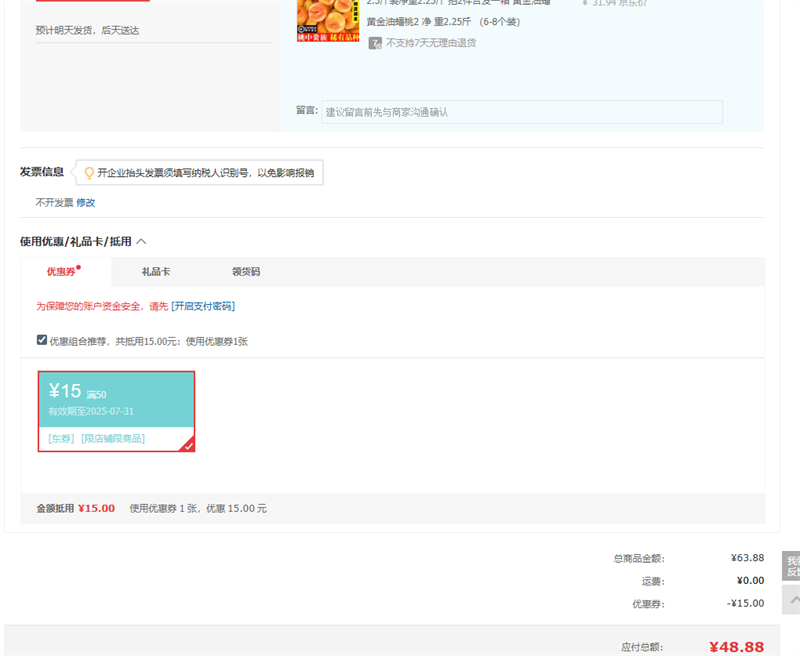Click the message to merchant input field
Image resolution: width=800 pixels, height=656 pixels.
(521, 112)
